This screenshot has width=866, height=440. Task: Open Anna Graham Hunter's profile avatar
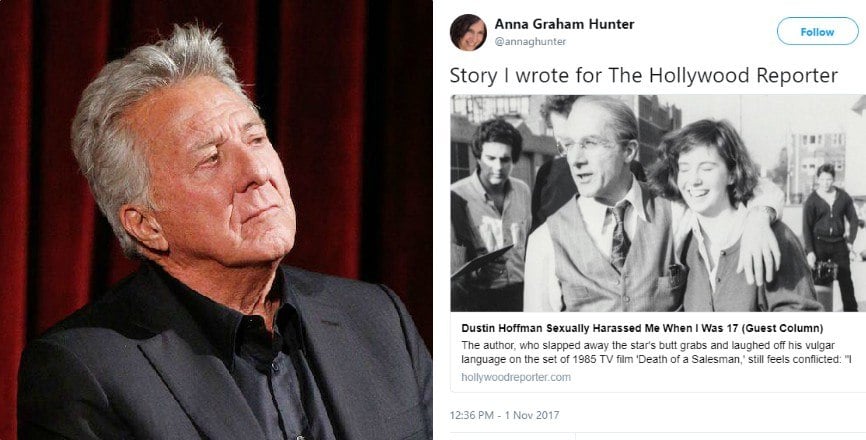[468, 33]
